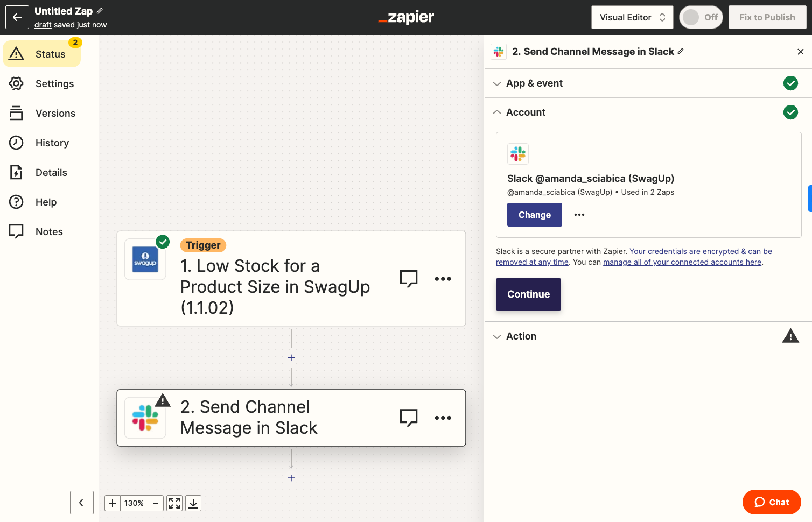The width and height of the screenshot is (812, 522).
Task: Expand the Action section
Action: pos(648,336)
